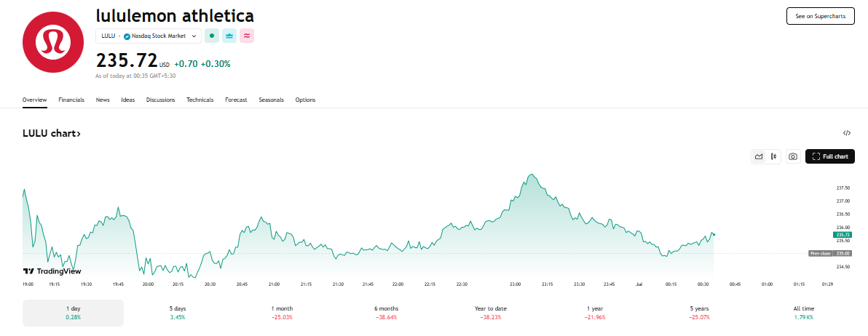Click the current price 235.72 axis label
The image size is (868, 336).
click(x=843, y=235)
